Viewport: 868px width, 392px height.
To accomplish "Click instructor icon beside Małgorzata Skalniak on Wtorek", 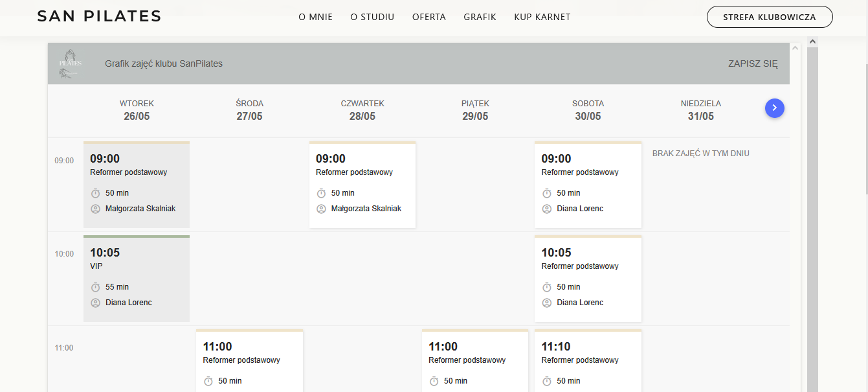I will (95, 209).
